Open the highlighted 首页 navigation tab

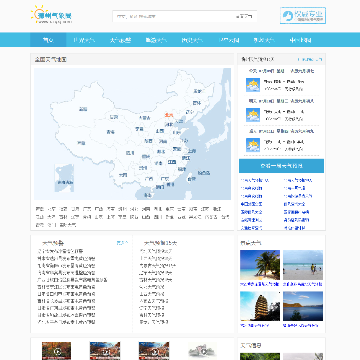(48, 40)
